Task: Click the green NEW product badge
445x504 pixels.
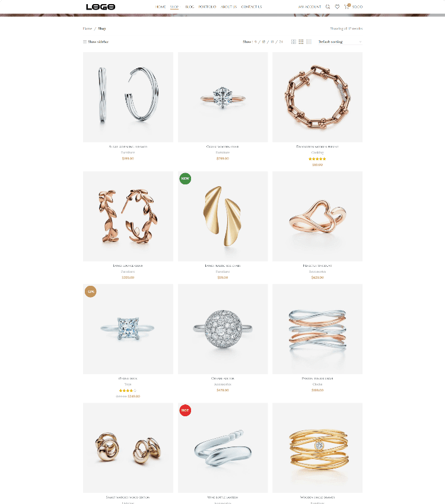Action: (185, 178)
